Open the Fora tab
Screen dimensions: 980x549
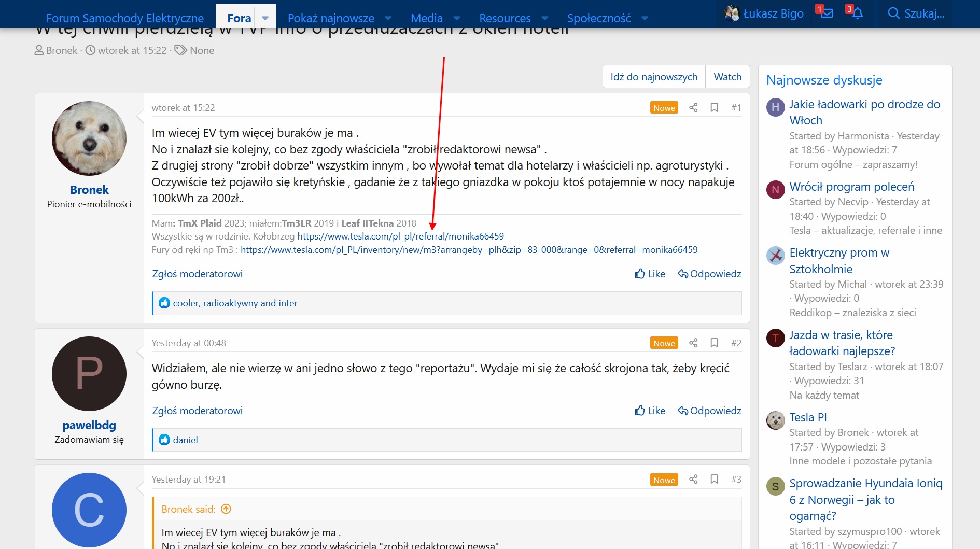coord(239,18)
